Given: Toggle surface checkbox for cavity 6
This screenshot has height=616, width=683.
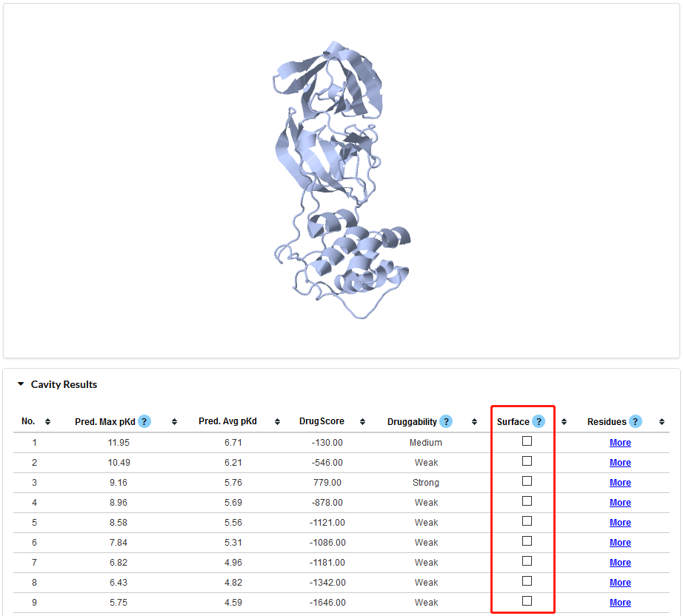Looking at the screenshot, I should click(x=527, y=541).
